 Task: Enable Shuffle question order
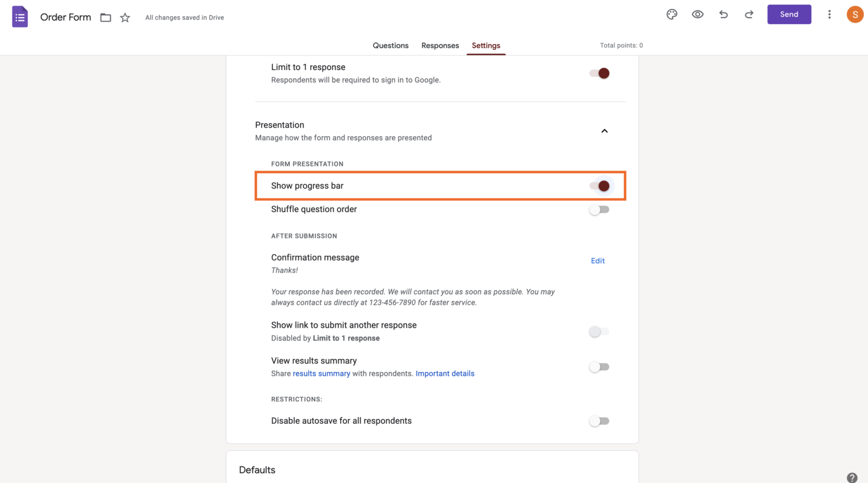pos(599,209)
